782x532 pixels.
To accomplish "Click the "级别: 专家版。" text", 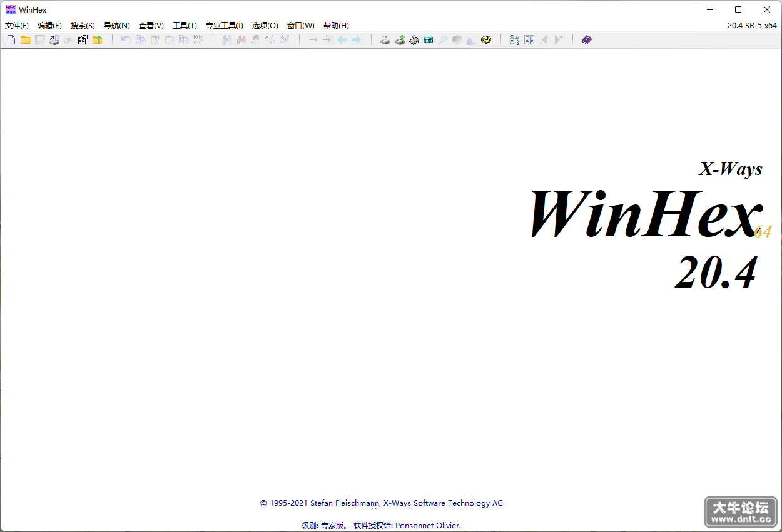I will click(325, 526).
